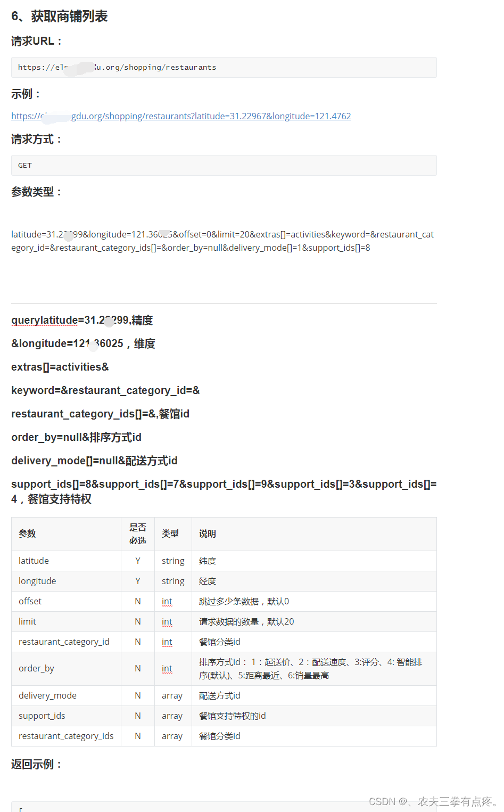Screen dimensions: 504x812
Task: Click the 'Y' required cell in longitude row
Action: [x=138, y=581]
